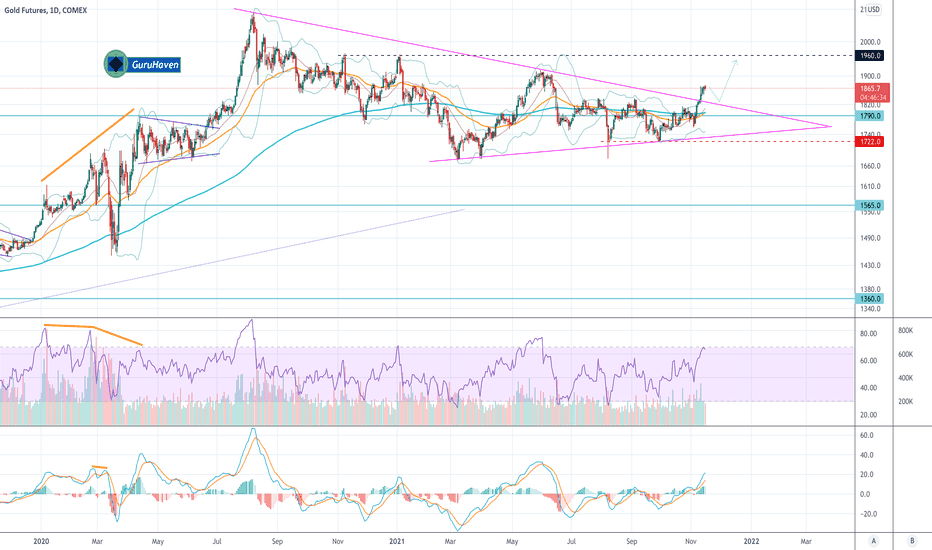Click the 2022 label on time axis
Screen dimensions: 932x550
[752, 541]
